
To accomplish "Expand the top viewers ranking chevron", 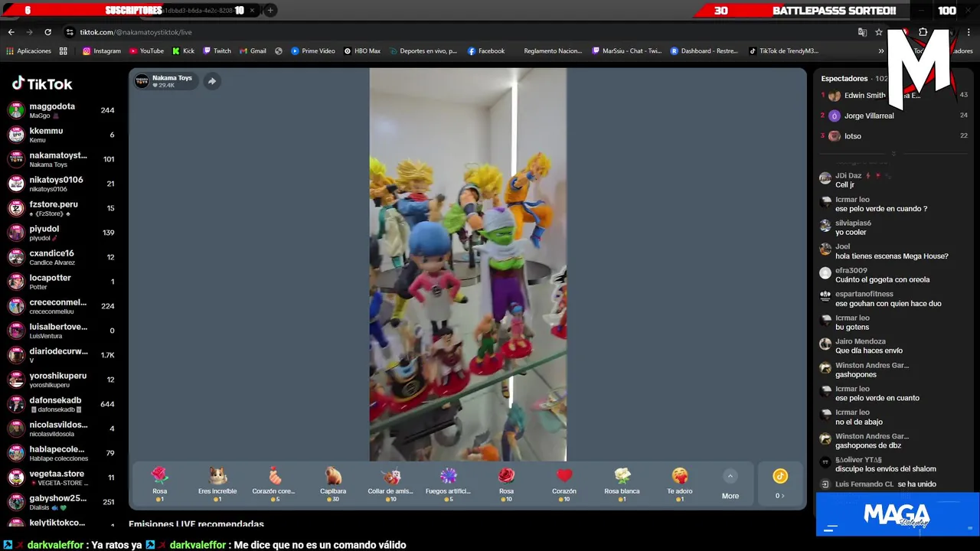I will pos(893,153).
